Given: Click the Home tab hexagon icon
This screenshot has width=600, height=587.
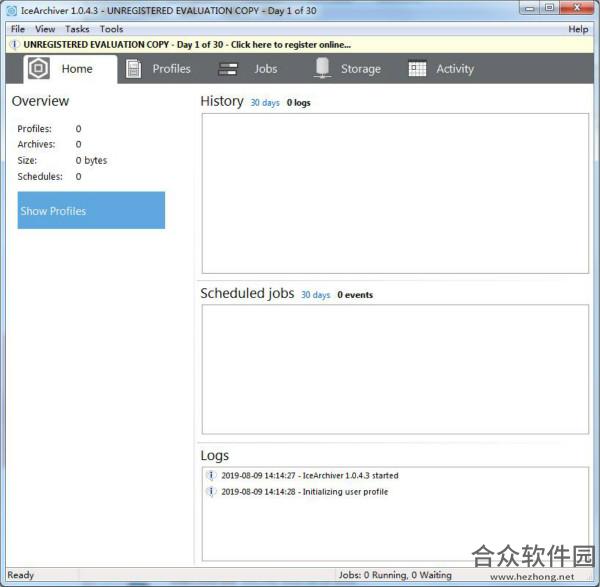Looking at the screenshot, I should click(39, 68).
